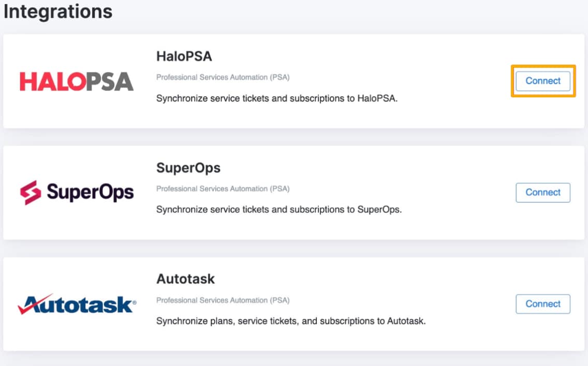
Task: Click the HaloPSA logo
Action: 76,81
